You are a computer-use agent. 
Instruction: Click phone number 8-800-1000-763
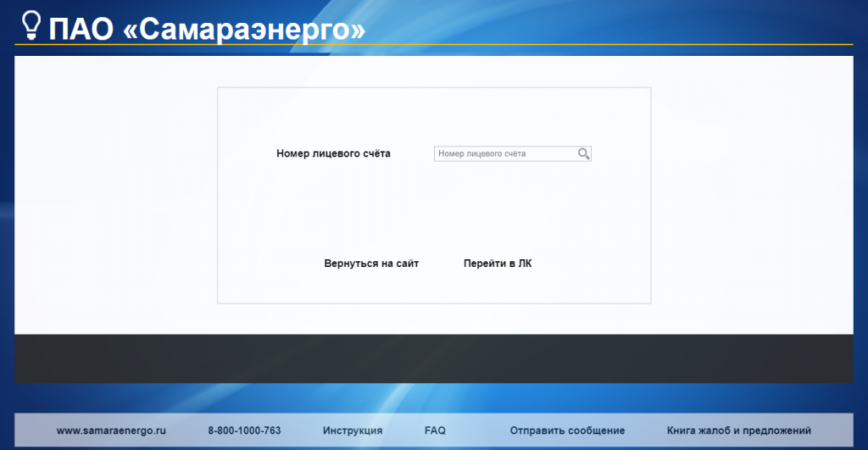click(244, 431)
